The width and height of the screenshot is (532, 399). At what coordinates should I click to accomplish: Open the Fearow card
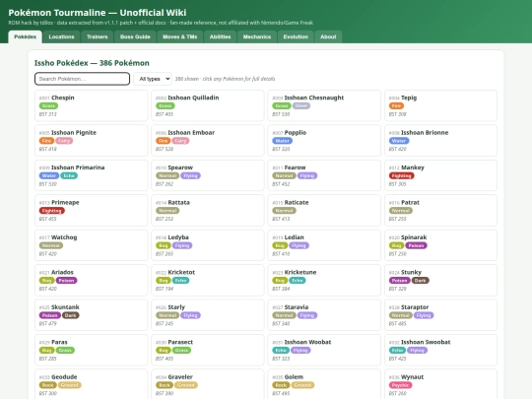(x=324, y=175)
